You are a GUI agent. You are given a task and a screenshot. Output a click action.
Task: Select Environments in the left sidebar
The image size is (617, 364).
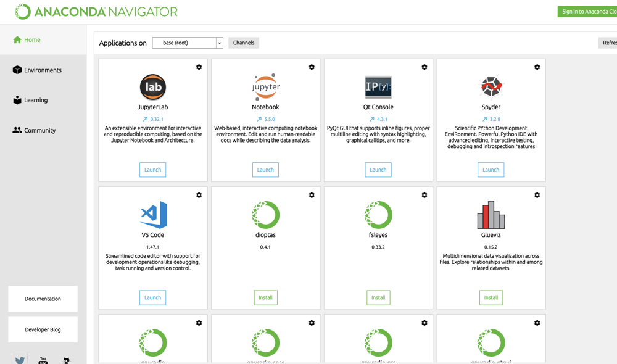point(41,70)
